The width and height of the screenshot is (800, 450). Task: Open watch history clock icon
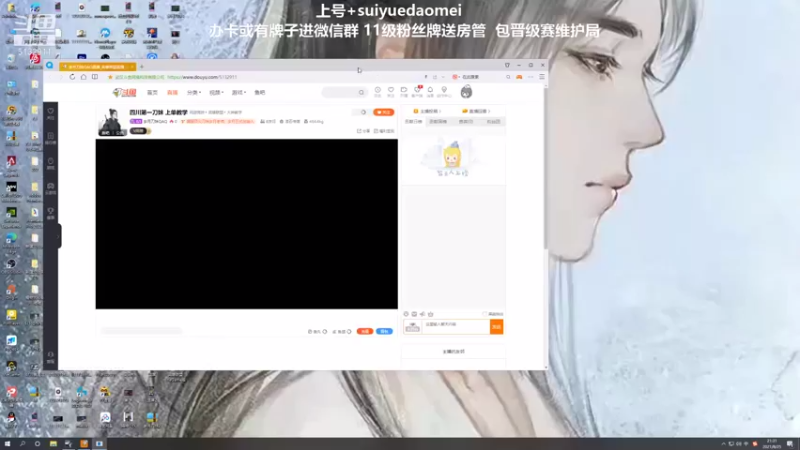[378, 92]
